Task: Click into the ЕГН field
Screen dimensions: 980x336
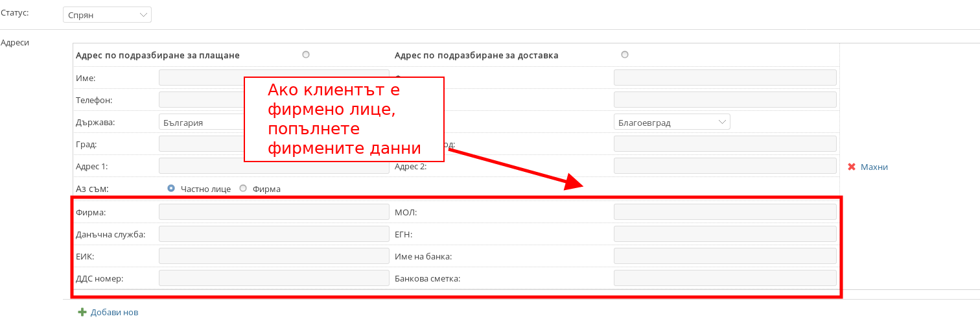Action: coord(725,234)
